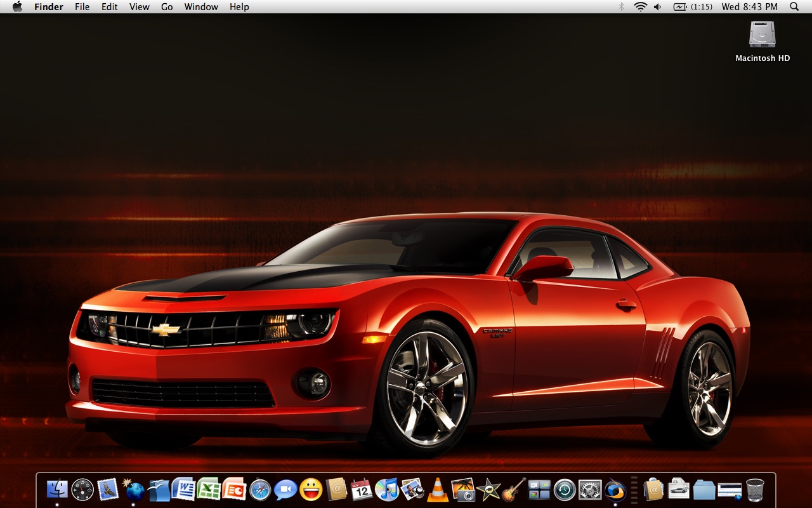This screenshot has height=508, width=812.
Task: Launch Yahoo Messenger smiley icon
Action: pos(311,490)
